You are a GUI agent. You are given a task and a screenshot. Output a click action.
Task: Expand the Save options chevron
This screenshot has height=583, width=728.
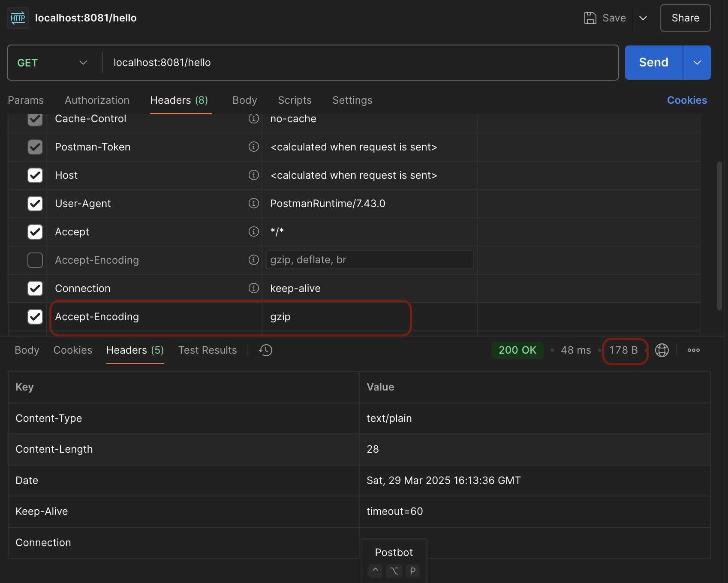(643, 18)
